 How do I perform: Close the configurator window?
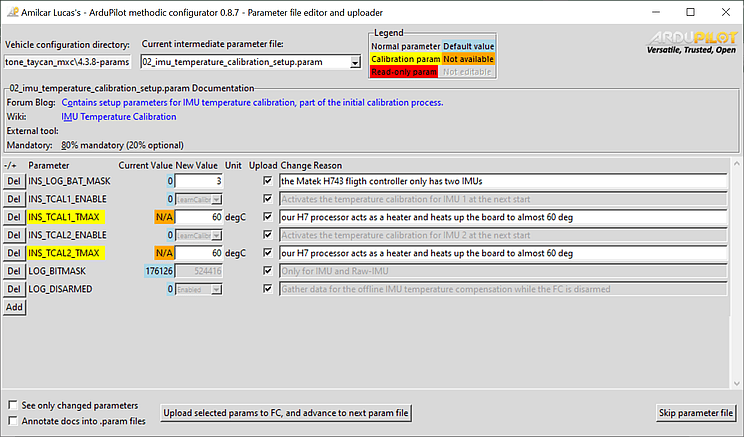[726, 12]
